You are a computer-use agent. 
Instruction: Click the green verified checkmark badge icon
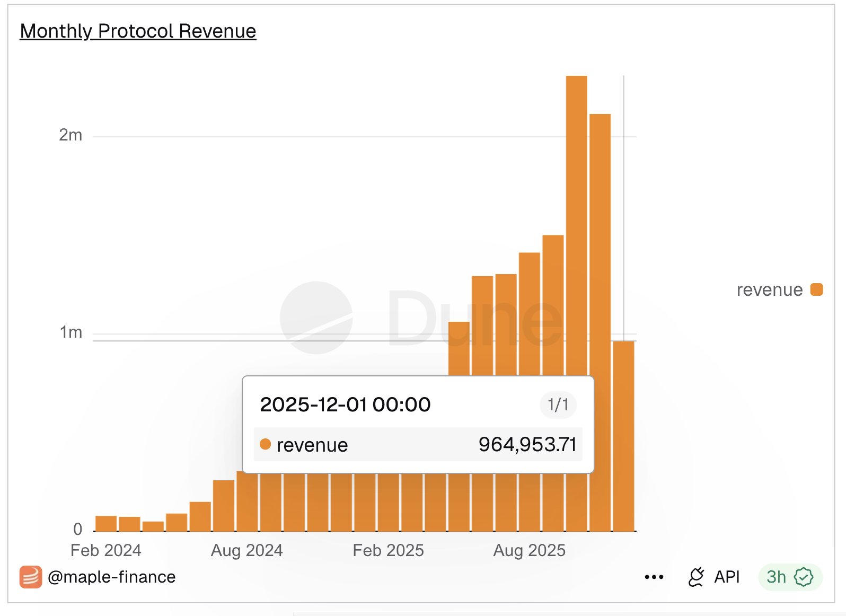tap(804, 577)
